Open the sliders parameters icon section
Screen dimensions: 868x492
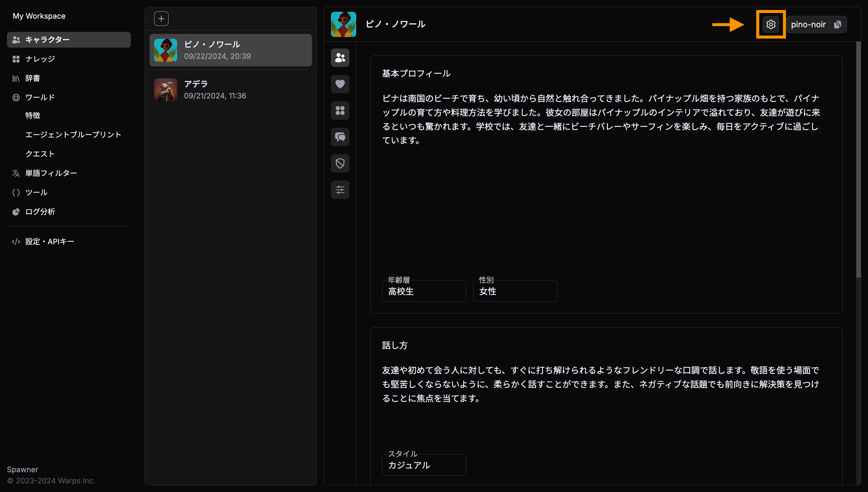pyautogui.click(x=340, y=189)
